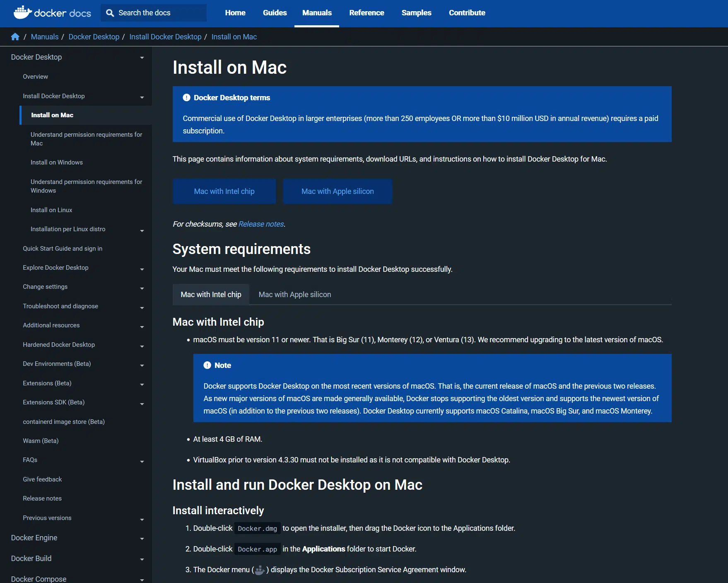Open the Samples nav item
Screen dimensions: 728x583
point(417,13)
